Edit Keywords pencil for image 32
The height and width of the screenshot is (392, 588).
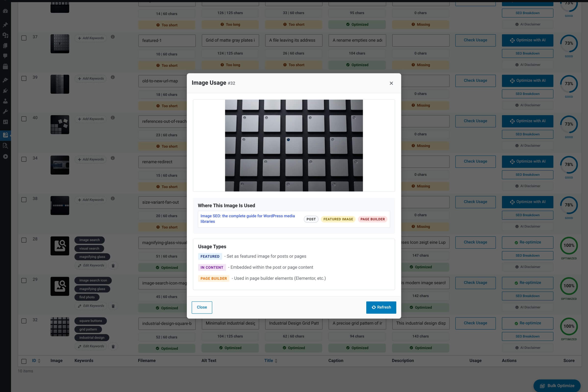tap(91, 346)
